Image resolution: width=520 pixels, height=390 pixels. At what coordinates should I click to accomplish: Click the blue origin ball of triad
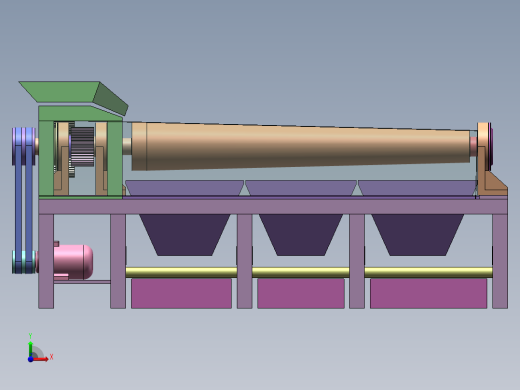30,359
